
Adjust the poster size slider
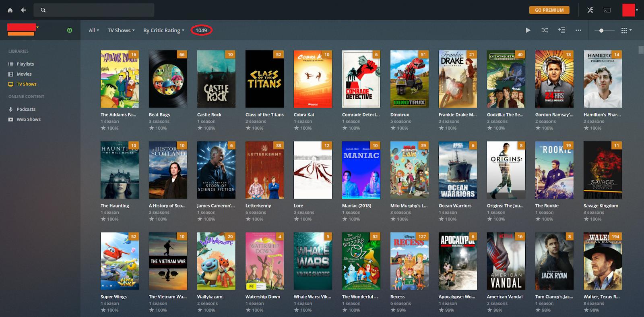point(601,31)
